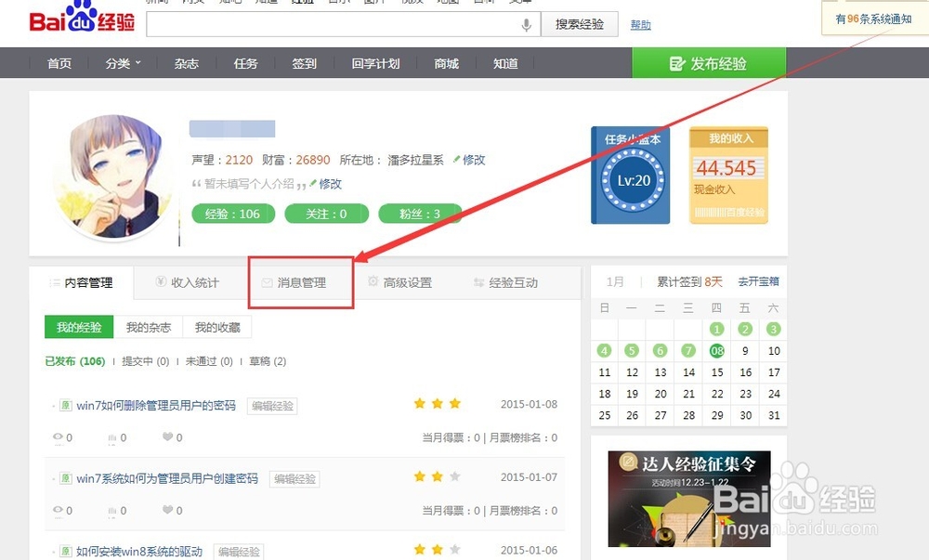Click the 粉丝：3 green pill
The image size is (929, 560).
pyautogui.click(x=420, y=214)
